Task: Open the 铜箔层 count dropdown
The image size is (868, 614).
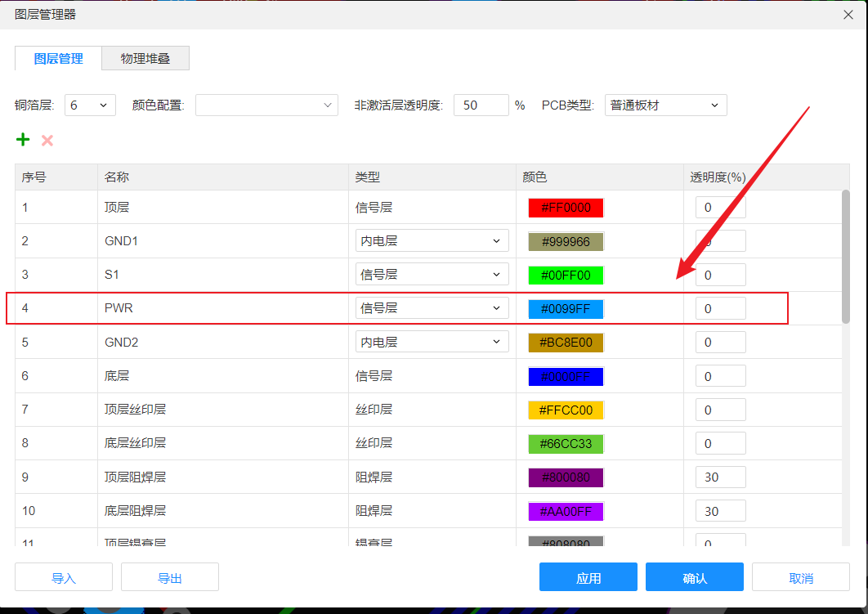Action: (x=90, y=105)
